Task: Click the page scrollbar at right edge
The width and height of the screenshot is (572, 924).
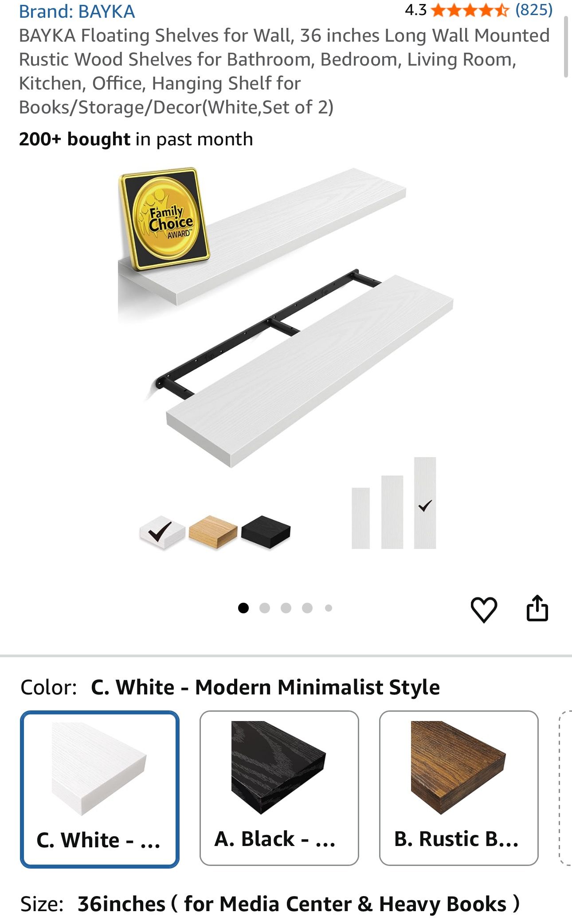Action: [566, 47]
